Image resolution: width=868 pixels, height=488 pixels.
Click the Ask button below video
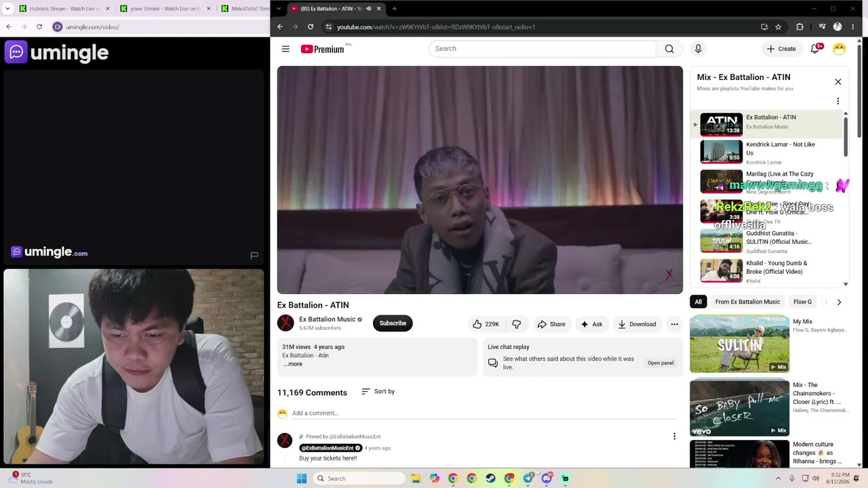point(591,324)
